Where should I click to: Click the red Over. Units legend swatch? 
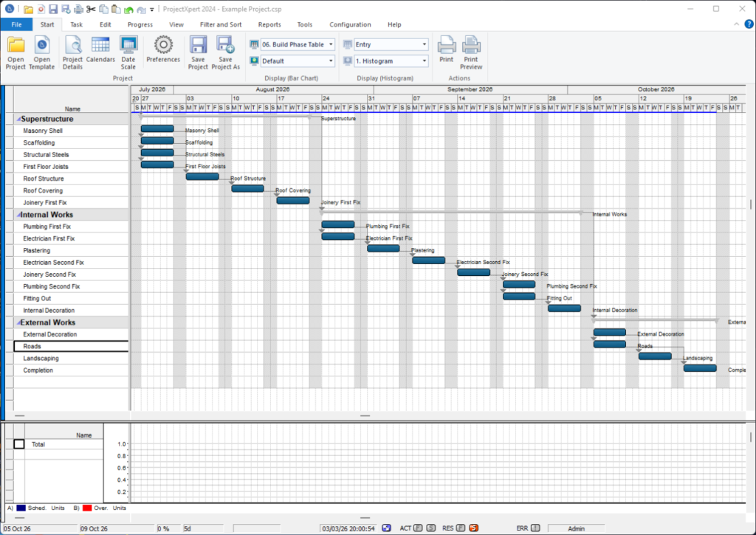coord(87,508)
